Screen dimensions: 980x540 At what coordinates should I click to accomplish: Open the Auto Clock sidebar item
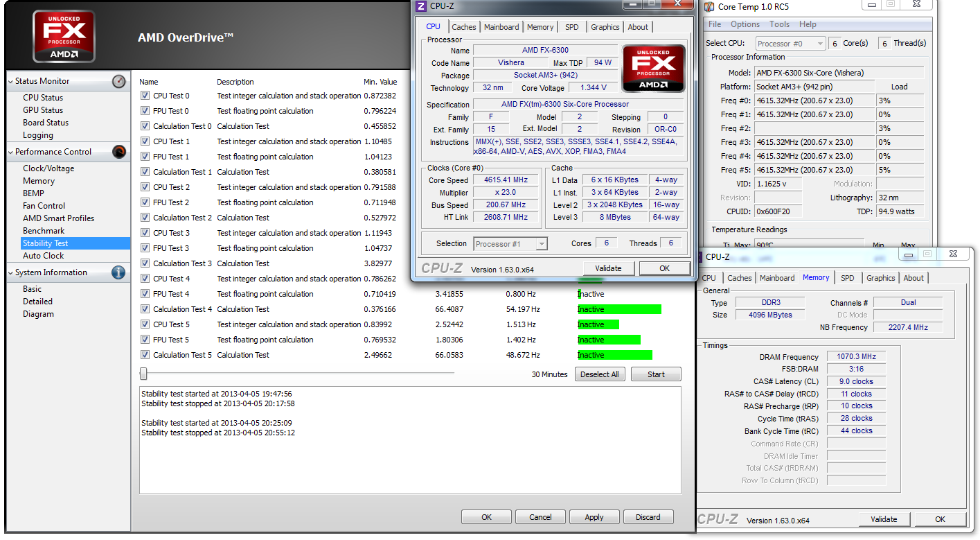(44, 256)
